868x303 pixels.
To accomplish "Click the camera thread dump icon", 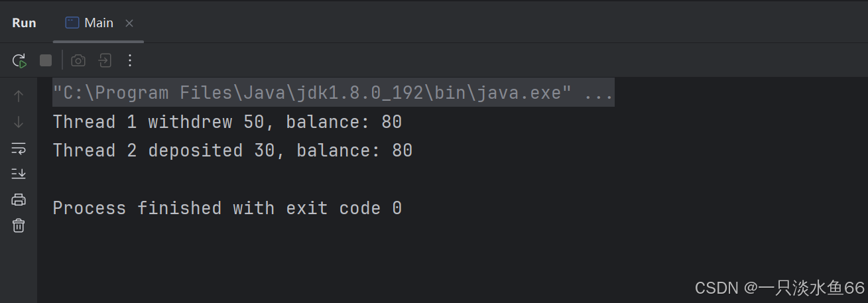I will click(x=78, y=61).
